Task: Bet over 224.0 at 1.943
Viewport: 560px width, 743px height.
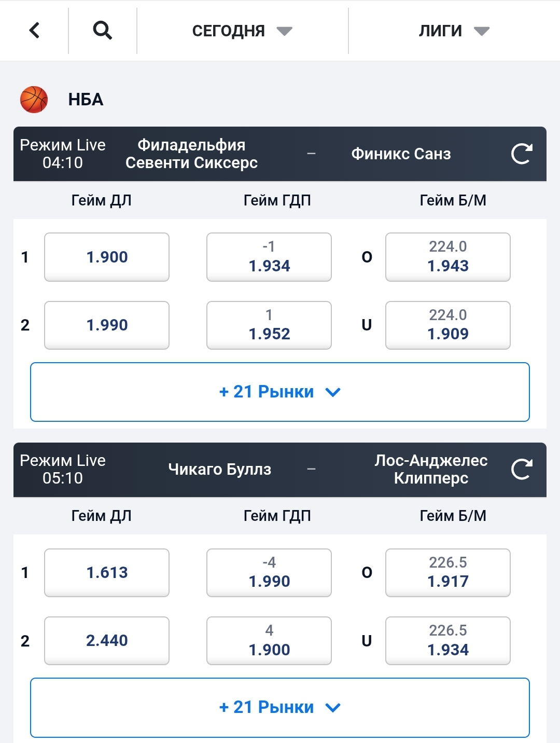Action: (x=448, y=257)
